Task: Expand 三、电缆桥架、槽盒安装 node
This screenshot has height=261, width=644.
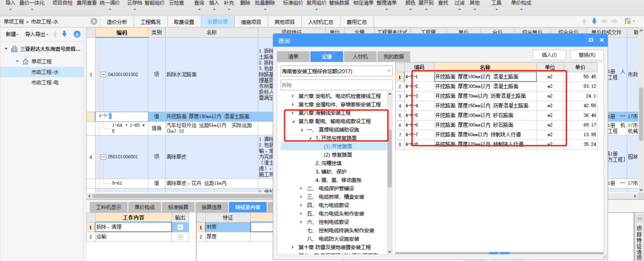Action: (x=301, y=197)
